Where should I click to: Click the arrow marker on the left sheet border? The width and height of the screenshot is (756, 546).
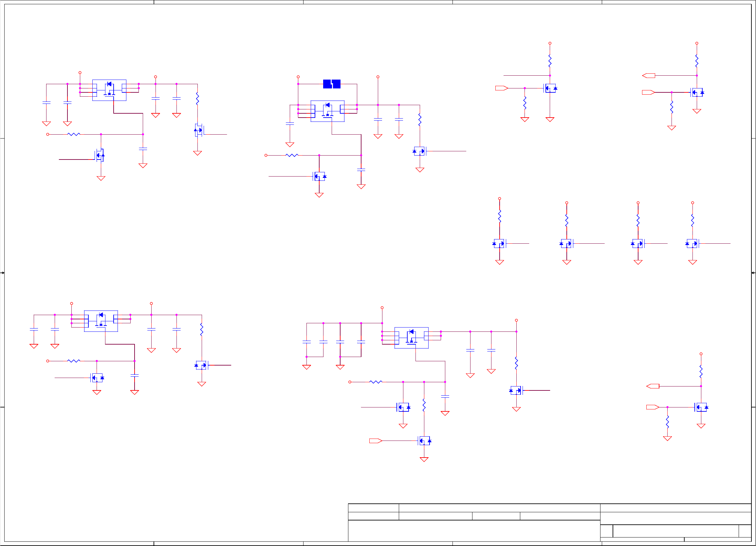pyautogui.click(x=2, y=273)
